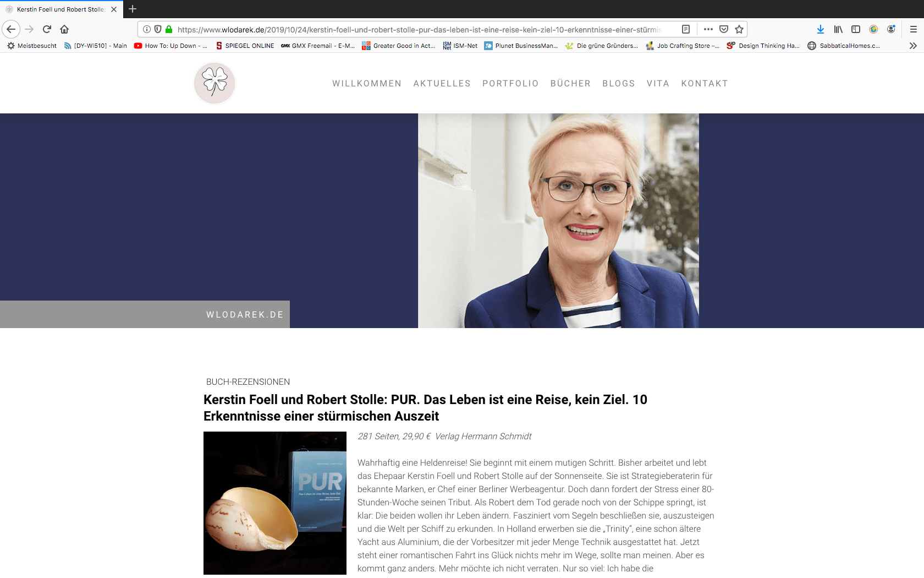Click the KONTAKT navigation link
The image size is (924, 578).
coord(705,84)
